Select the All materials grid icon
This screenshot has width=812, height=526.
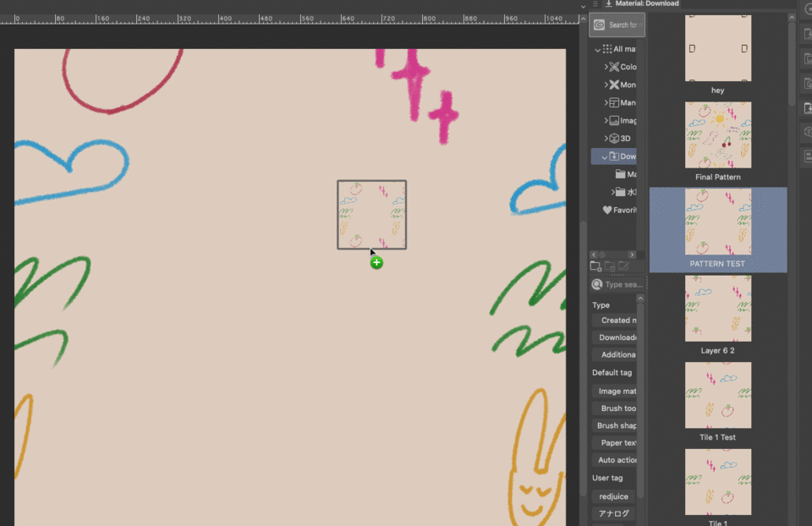coord(607,49)
